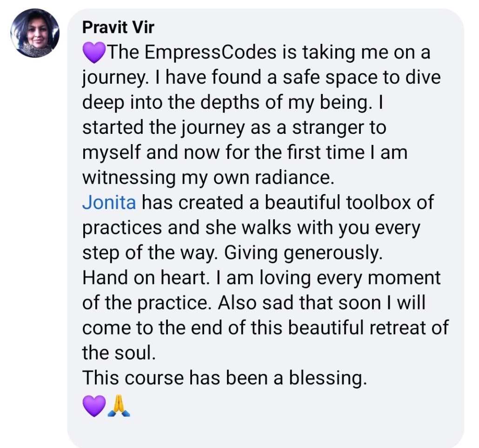Screen dimensions: 479x448
Task: Tap the folded praying hands emoji
Action: (119, 405)
